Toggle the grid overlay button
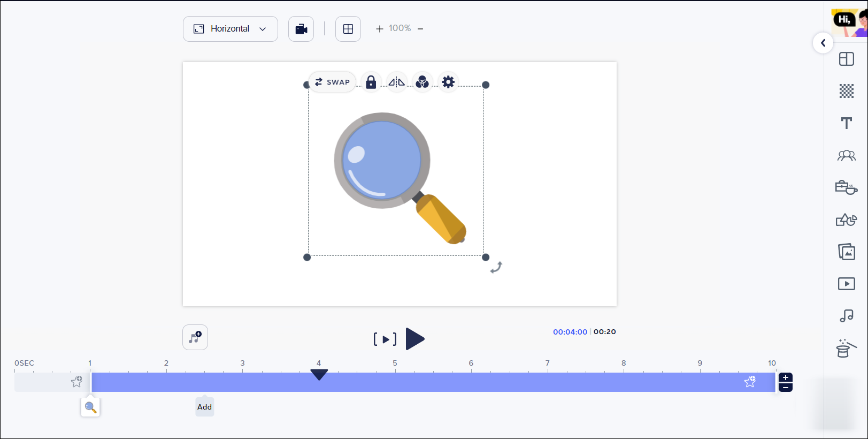 (348, 29)
